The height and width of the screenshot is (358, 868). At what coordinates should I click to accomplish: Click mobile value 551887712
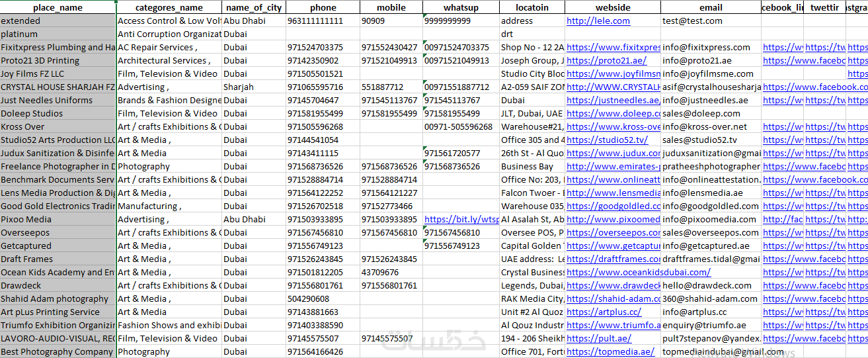click(x=391, y=87)
